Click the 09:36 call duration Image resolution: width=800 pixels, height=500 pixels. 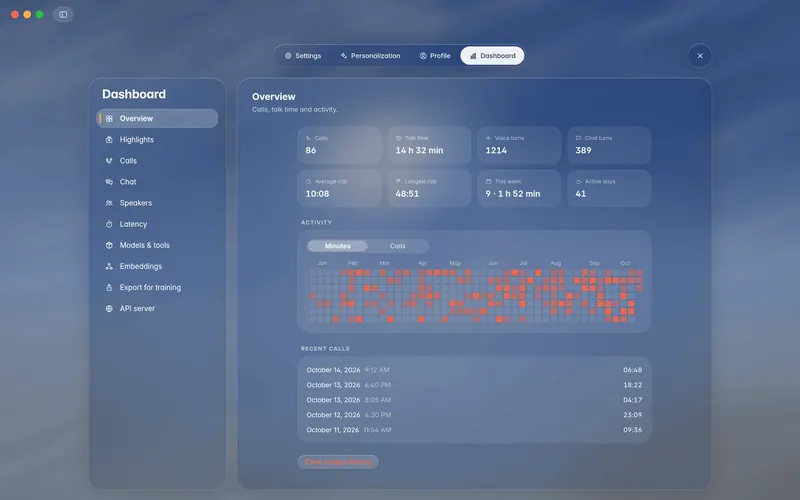click(633, 430)
